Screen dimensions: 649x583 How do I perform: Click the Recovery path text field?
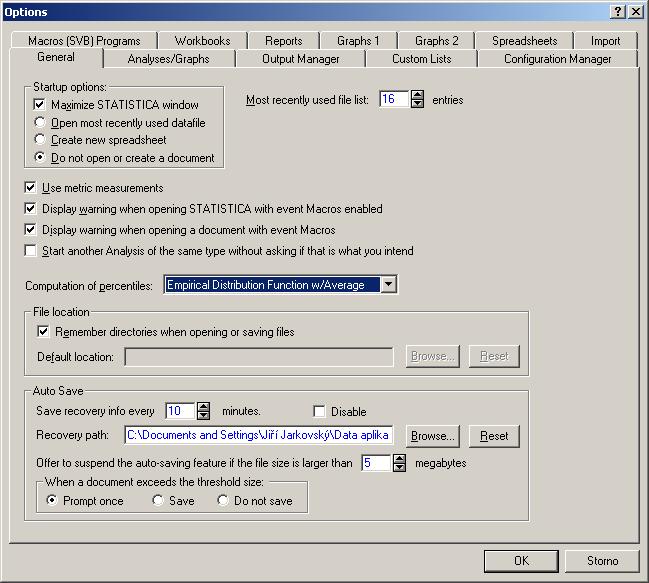click(x=259, y=435)
